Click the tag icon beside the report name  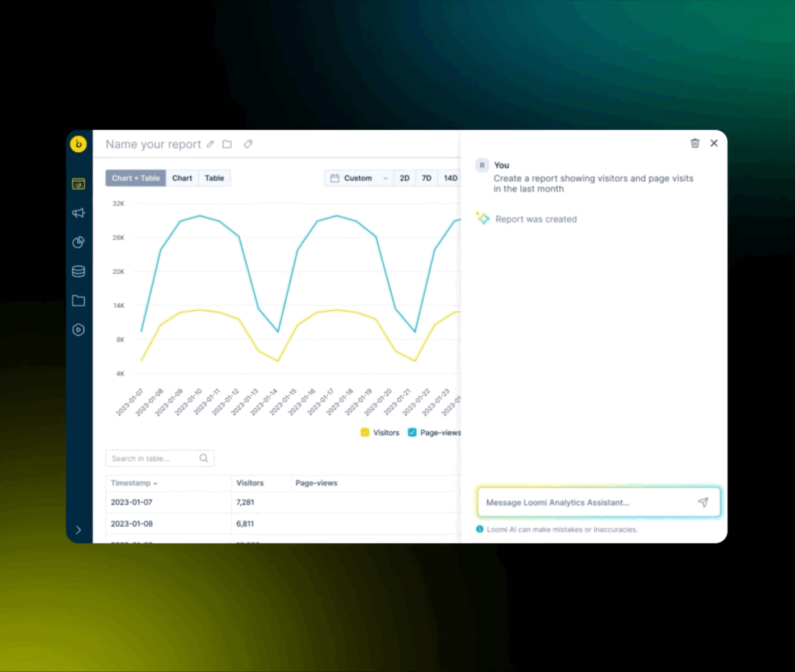coord(248,144)
